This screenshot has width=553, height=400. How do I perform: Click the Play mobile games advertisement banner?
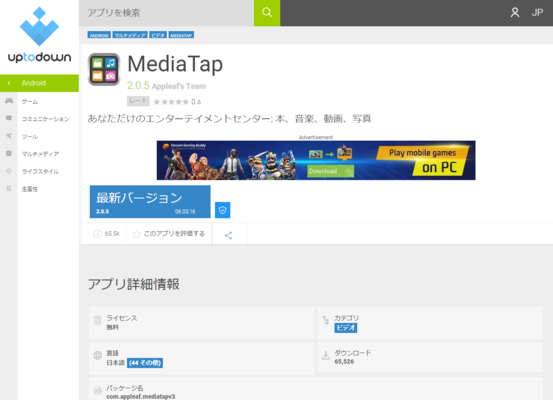(x=316, y=160)
